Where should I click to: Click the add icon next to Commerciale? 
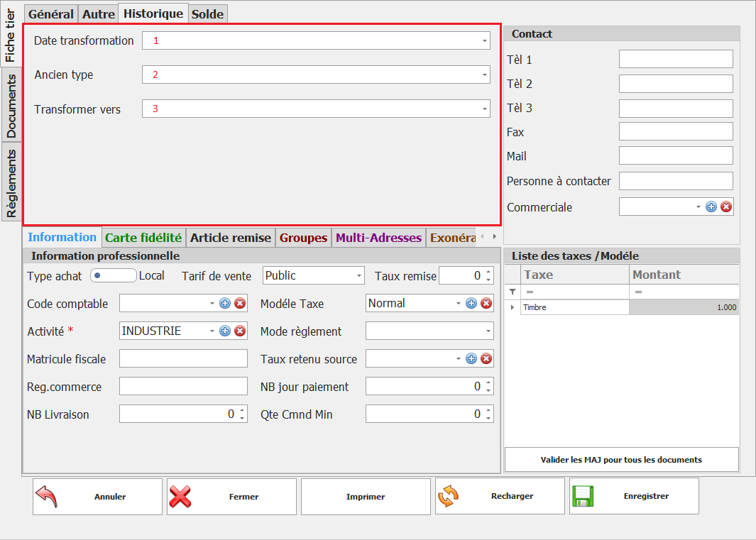coord(711,206)
